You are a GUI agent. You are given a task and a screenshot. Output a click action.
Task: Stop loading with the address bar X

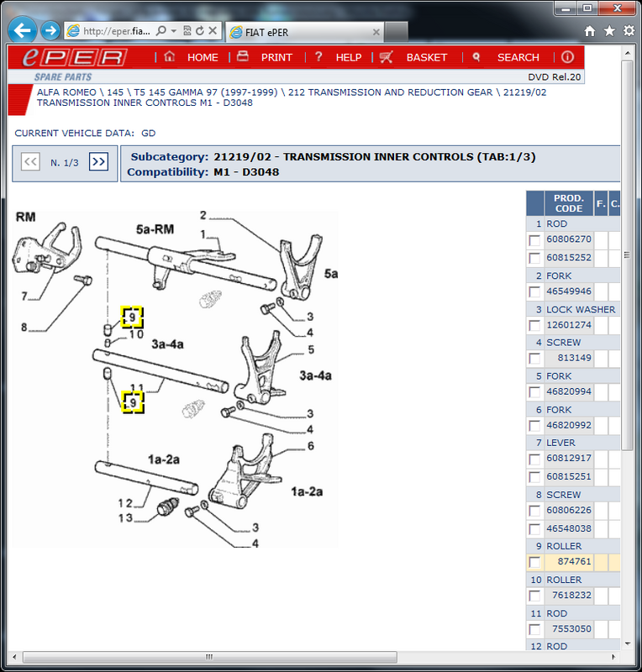(x=213, y=31)
